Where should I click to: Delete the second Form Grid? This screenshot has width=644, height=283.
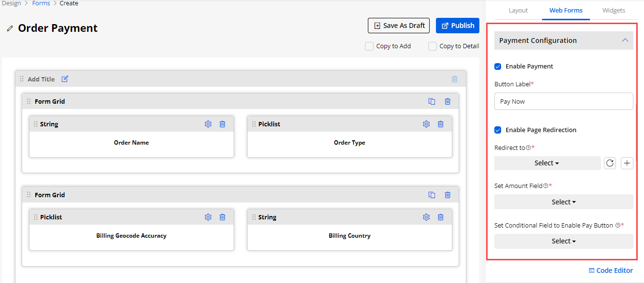pos(448,195)
